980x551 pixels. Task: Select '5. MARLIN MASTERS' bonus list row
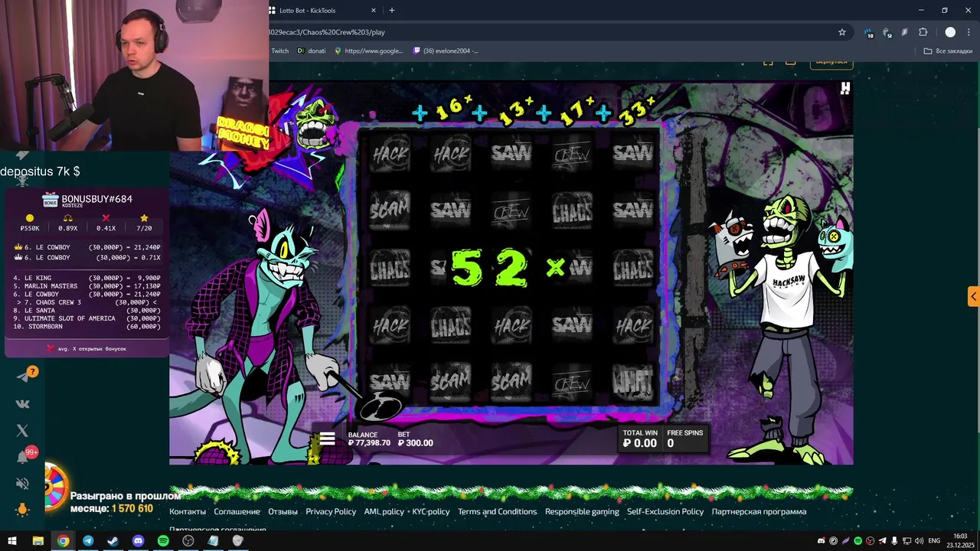87,286
